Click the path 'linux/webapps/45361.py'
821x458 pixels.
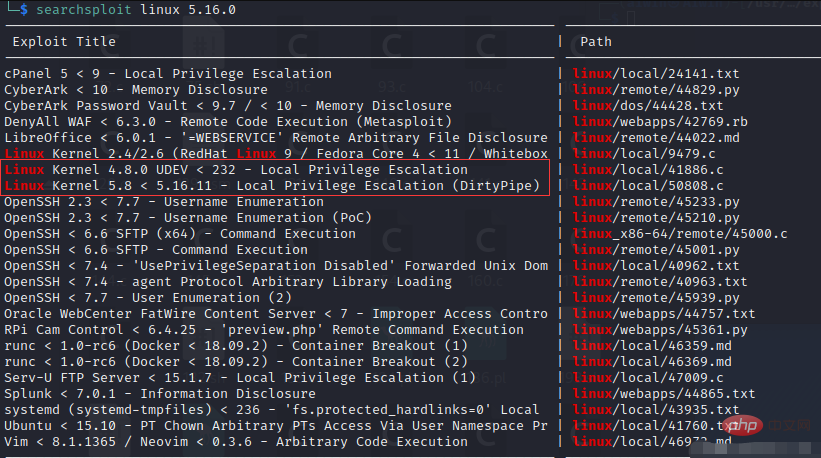[660, 329]
